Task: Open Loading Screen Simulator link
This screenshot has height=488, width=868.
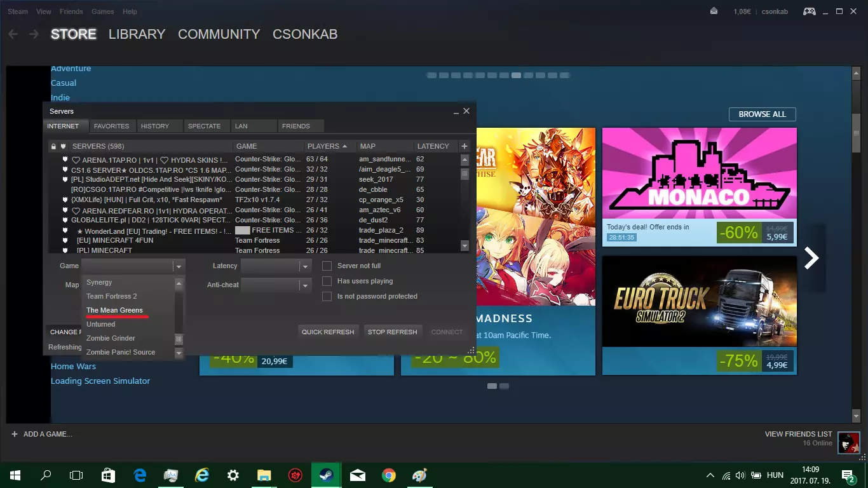Action: (100, 381)
